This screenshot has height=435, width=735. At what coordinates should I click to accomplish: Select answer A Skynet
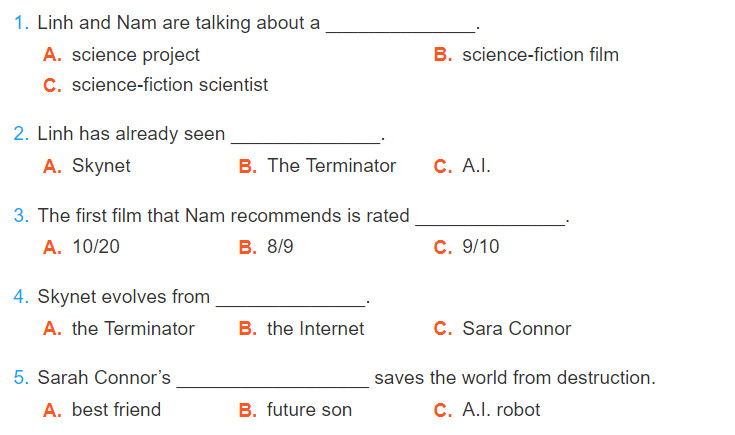pos(87,166)
